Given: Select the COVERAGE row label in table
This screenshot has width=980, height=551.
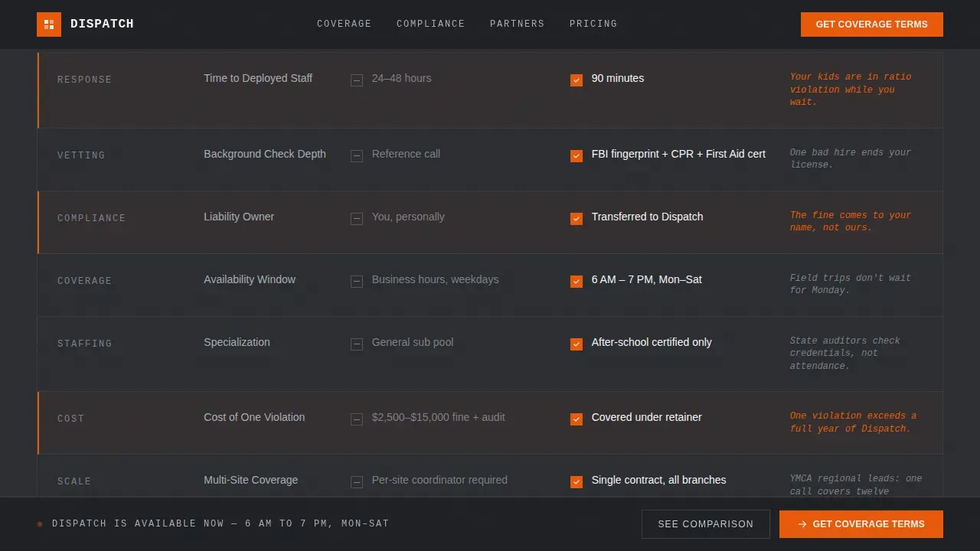Looking at the screenshot, I should point(84,281).
